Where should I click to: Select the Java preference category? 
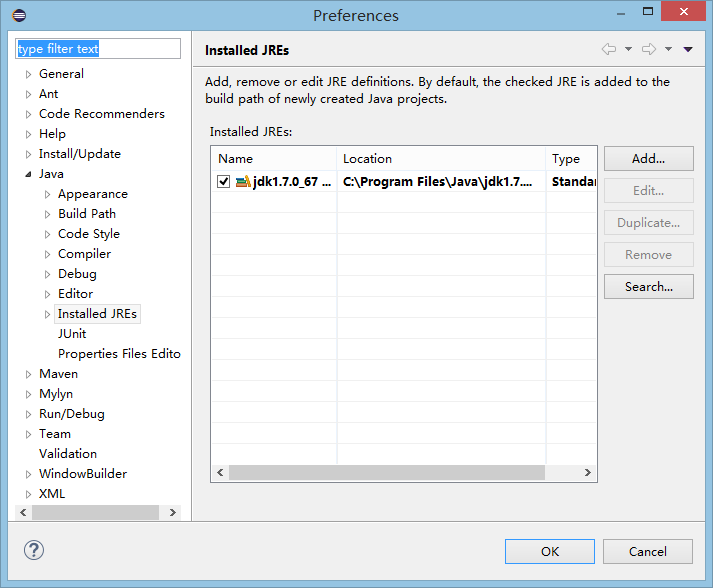(x=51, y=174)
